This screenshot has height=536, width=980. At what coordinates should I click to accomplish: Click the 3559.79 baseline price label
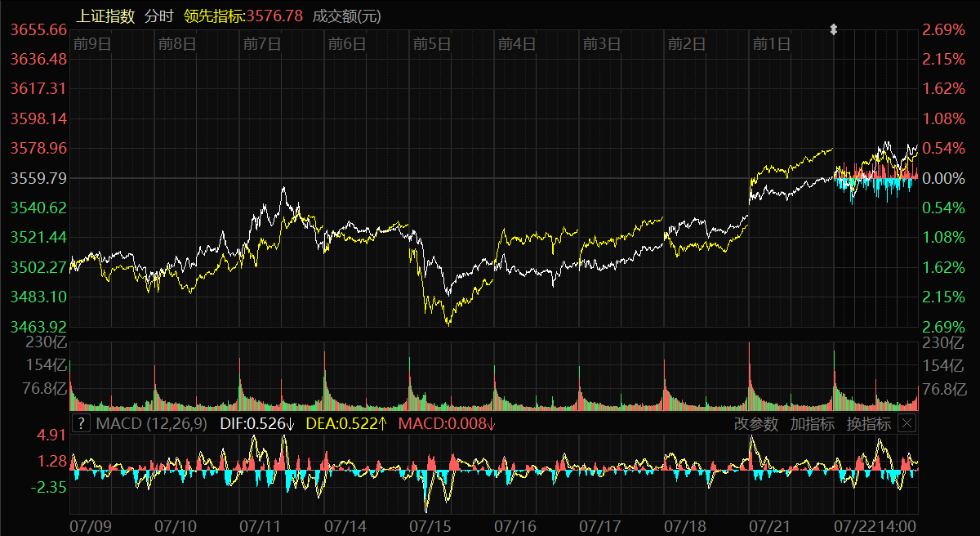pos(38,178)
